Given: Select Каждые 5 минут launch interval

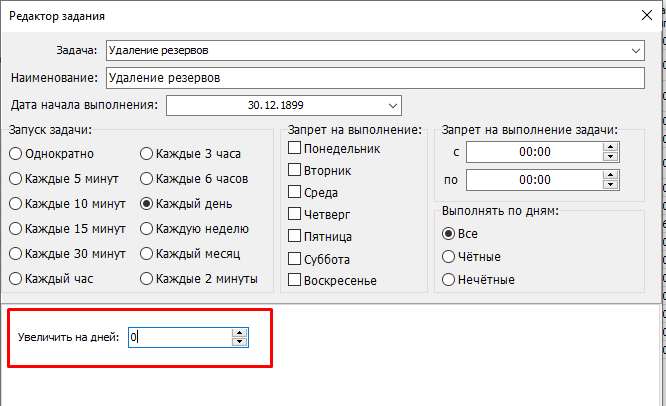Looking at the screenshot, I should 16,178.
